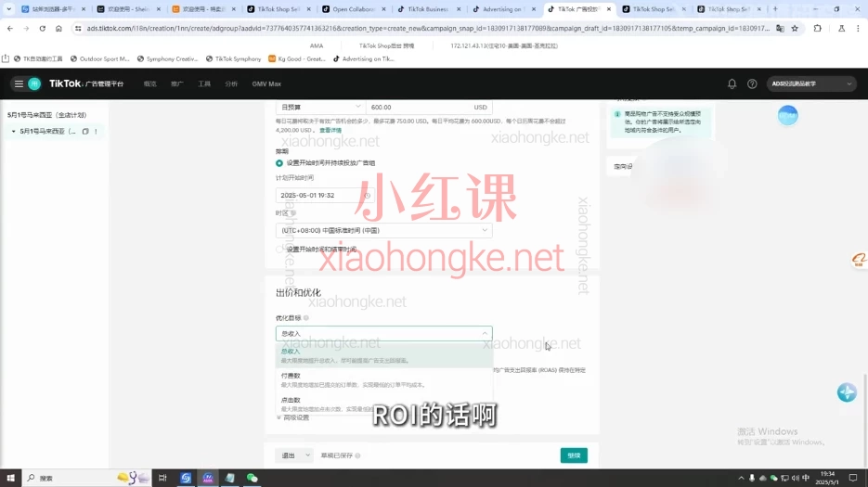Image resolution: width=868 pixels, height=487 pixels.
Task: Open the help question mark icon
Action: tap(752, 83)
